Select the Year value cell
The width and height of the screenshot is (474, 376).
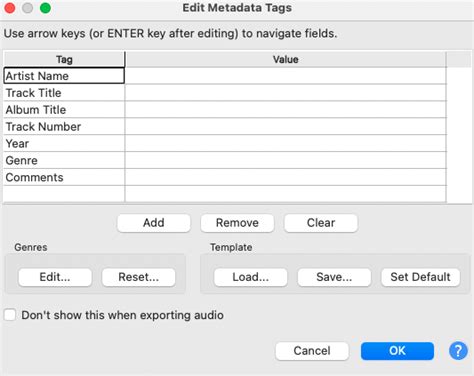286,143
